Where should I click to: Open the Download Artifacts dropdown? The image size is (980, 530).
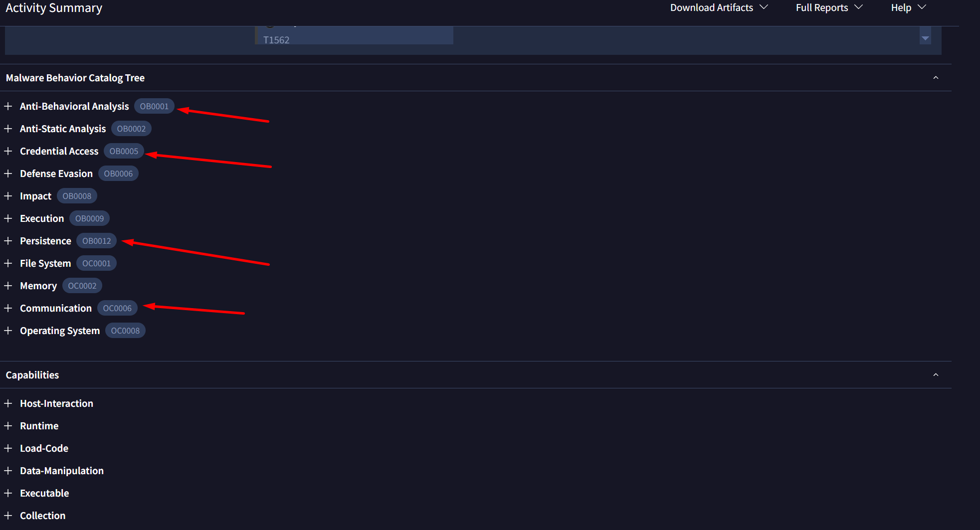click(718, 7)
